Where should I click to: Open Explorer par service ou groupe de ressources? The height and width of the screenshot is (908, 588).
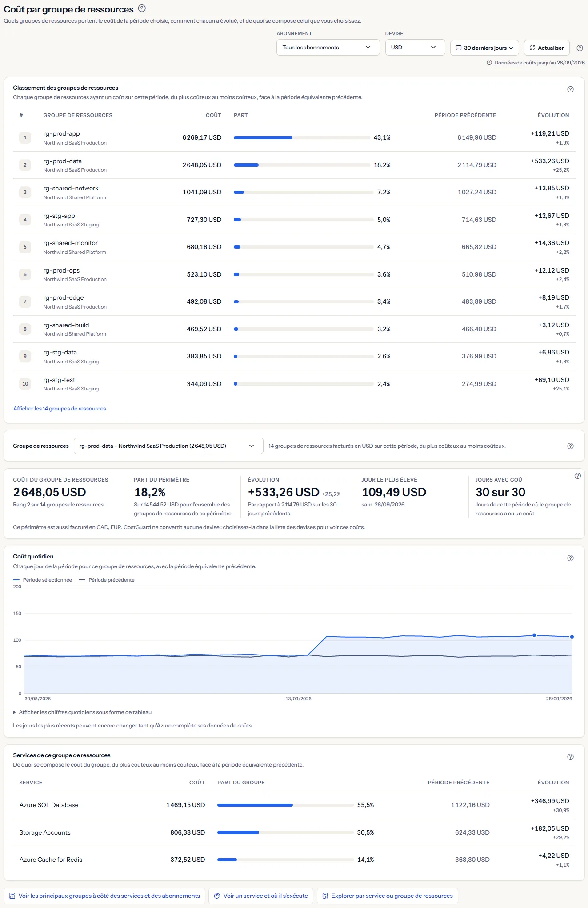click(388, 896)
